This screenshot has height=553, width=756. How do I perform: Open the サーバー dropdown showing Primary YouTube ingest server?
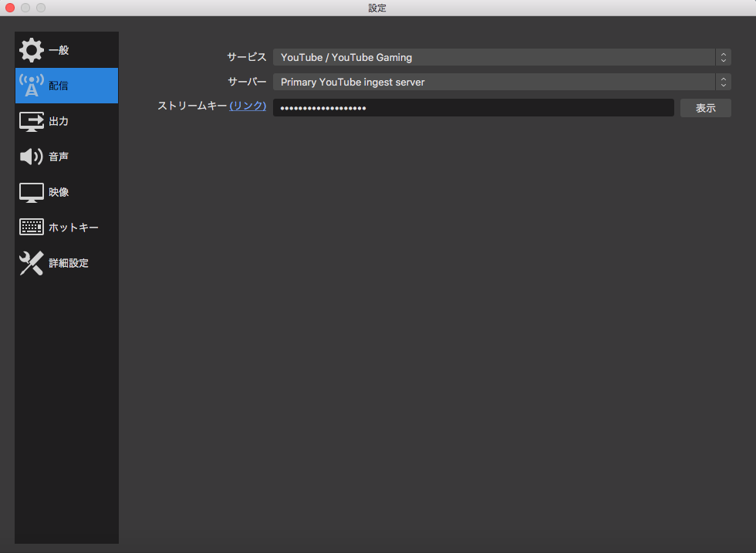tap(502, 82)
